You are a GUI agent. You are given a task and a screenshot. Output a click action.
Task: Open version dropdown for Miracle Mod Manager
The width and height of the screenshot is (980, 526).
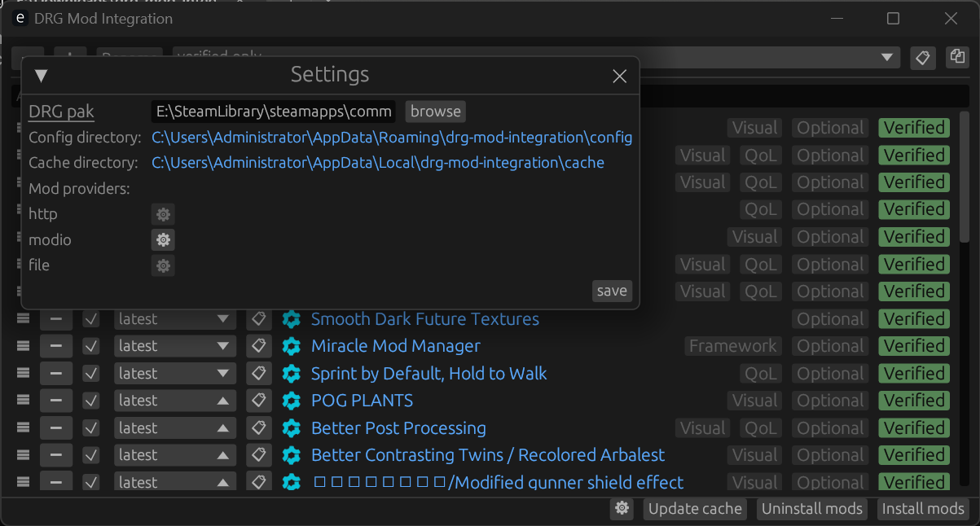175,346
